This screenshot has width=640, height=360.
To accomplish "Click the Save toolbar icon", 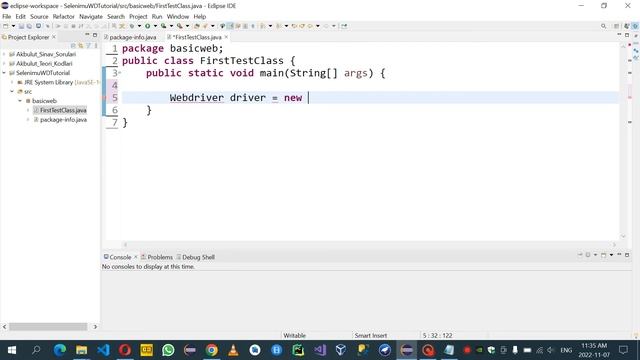I will (21, 26).
